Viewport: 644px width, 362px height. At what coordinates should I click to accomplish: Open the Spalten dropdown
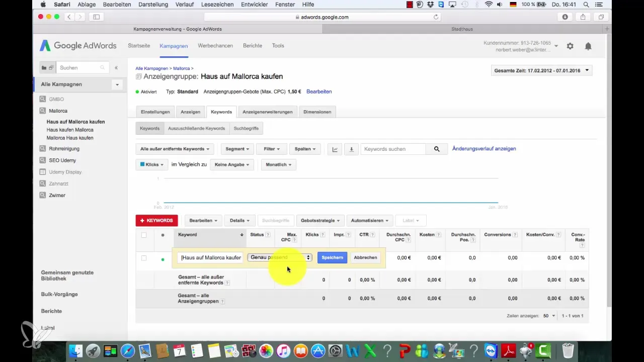[305, 149]
